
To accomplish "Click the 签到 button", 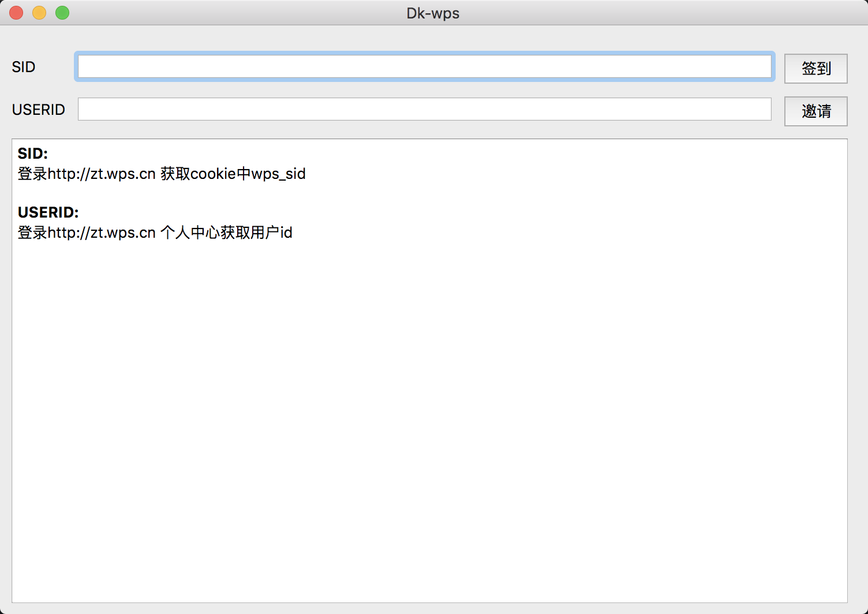I will click(x=815, y=69).
